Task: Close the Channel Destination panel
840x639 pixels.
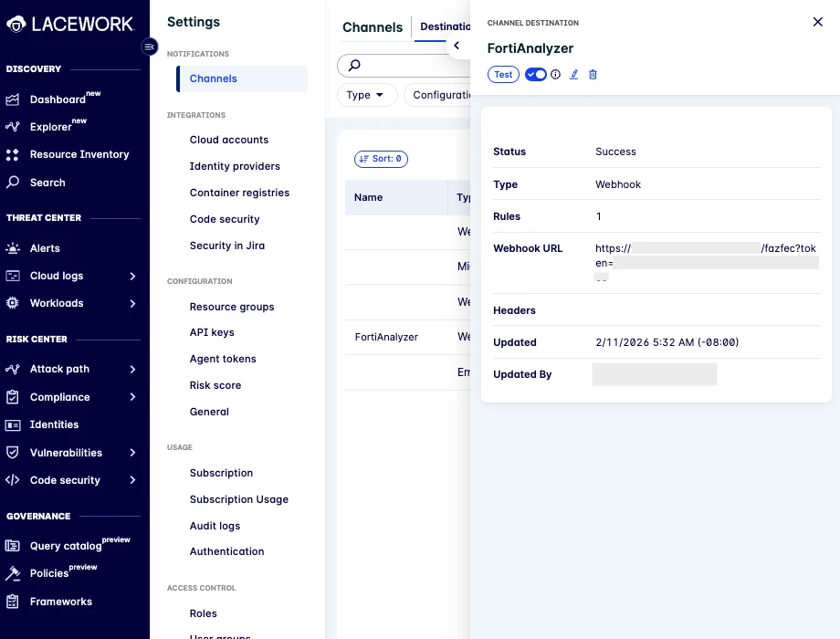Action: pos(817,22)
